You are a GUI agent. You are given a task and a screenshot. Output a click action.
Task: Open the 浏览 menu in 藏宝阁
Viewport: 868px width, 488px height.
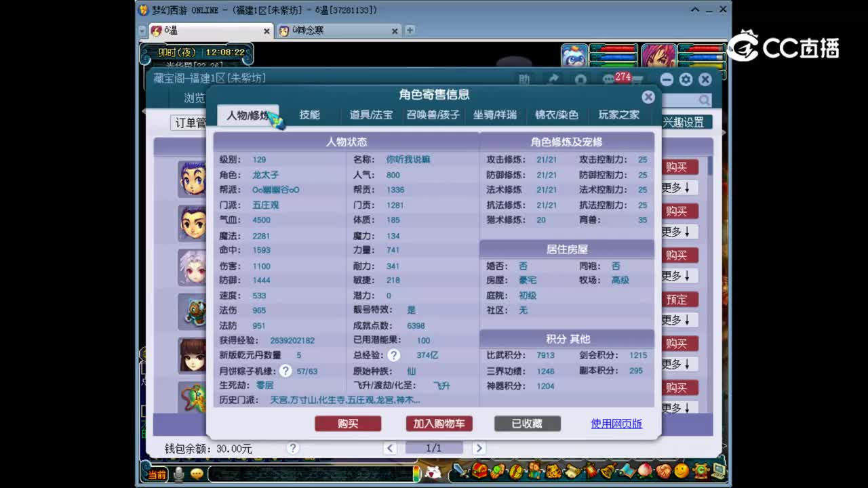[194, 98]
